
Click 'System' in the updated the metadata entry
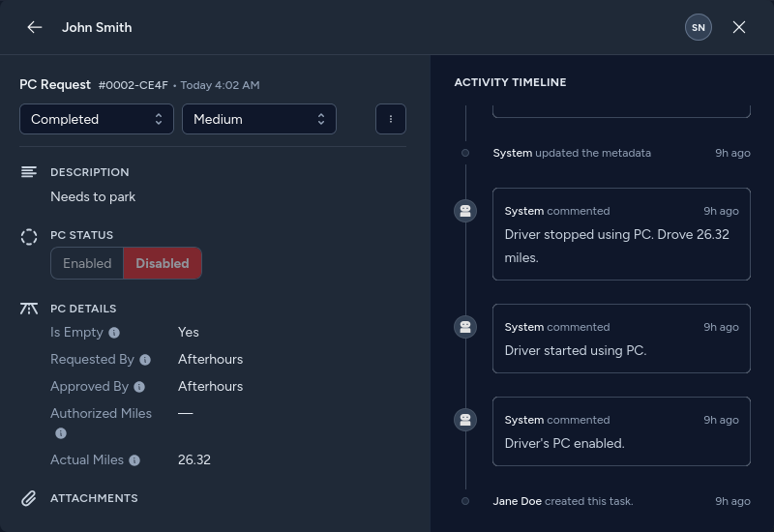point(513,153)
